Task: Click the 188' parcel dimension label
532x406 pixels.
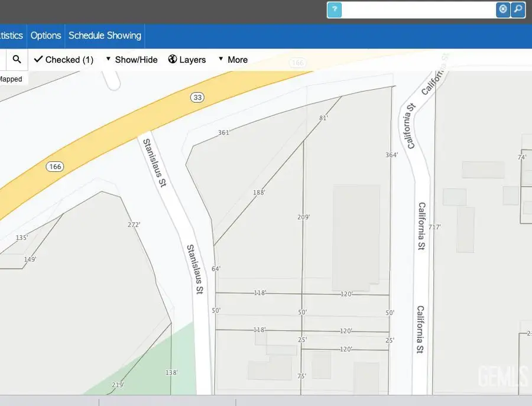Action: pos(259,193)
